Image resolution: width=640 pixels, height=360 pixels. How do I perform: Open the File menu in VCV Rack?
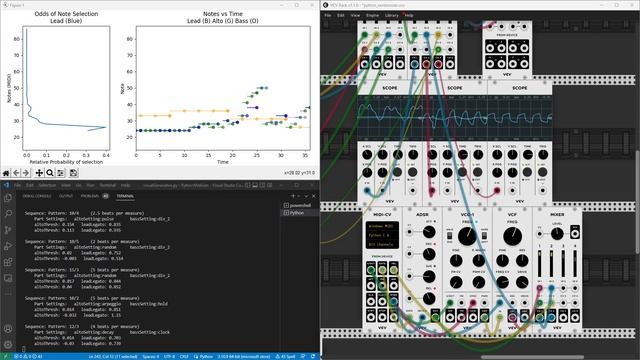(328, 16)
